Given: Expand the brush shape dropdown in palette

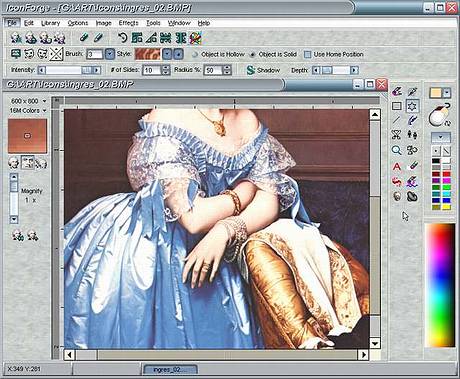Looking at the screenshot, I should pyautogui.click(x=441, y=137).
